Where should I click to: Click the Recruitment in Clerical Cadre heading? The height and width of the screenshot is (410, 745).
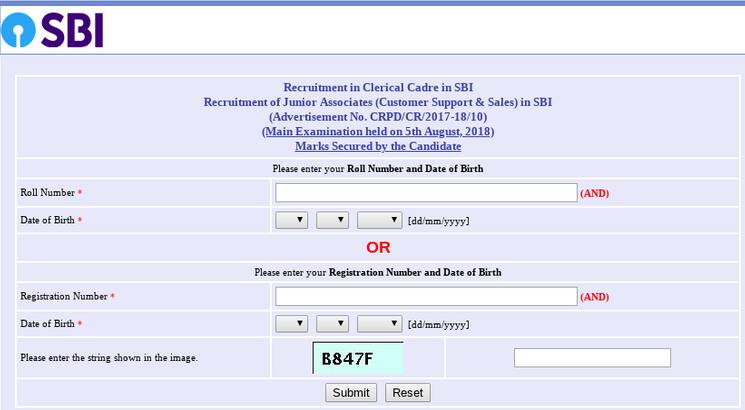(378, 87)
